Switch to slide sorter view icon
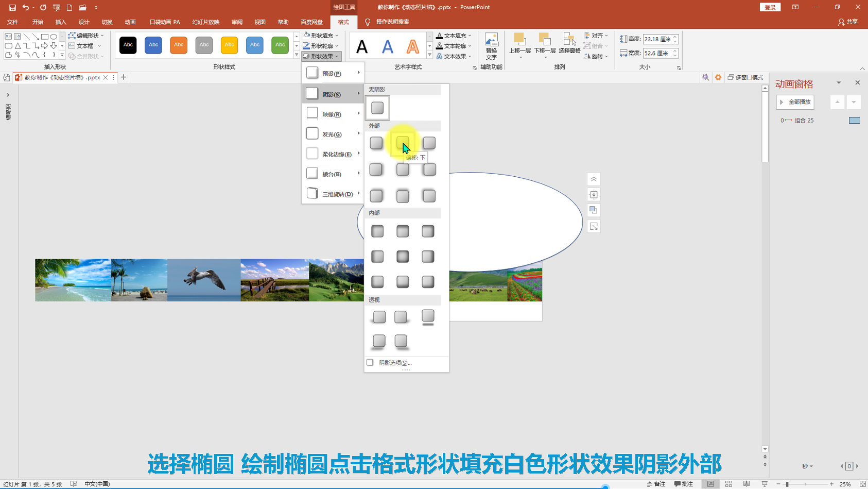The width and height of the screenshot is (868, 489). (728, 484)
